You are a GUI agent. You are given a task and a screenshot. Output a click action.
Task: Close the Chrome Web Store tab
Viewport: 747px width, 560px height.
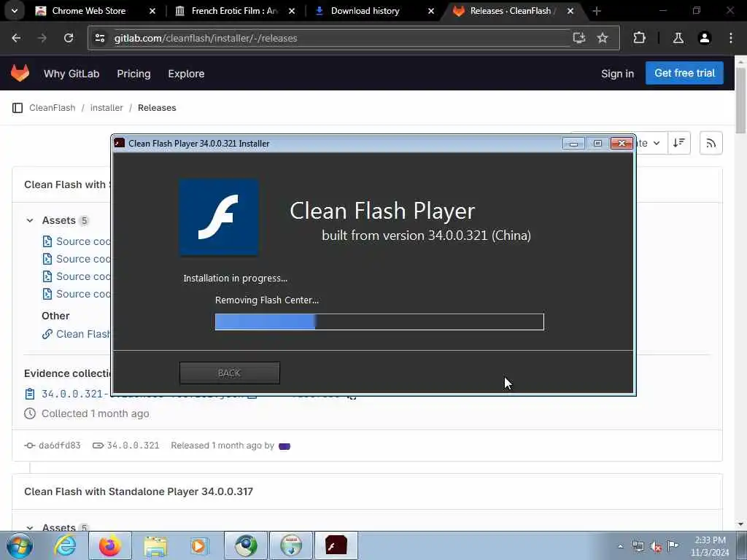pos(152,10)
